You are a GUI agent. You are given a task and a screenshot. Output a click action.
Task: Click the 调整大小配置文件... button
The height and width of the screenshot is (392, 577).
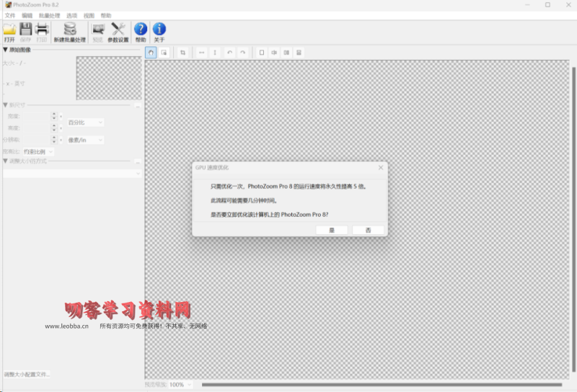coord(27,375)
